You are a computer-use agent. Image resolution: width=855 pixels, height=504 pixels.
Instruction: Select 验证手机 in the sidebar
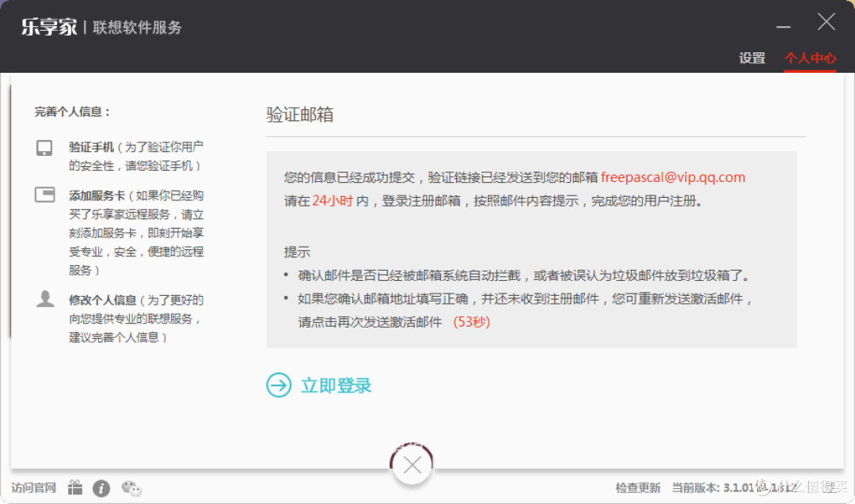(x=91, y=147)
